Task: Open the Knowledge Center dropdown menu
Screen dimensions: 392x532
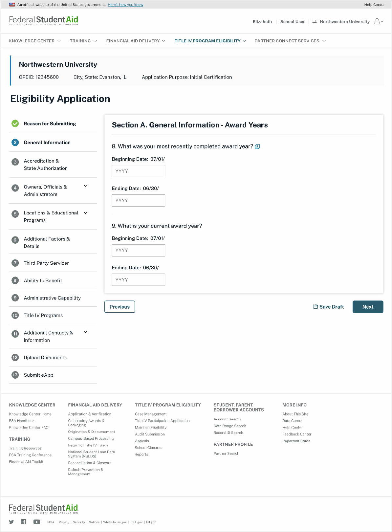Action: (x=34, y=41)
